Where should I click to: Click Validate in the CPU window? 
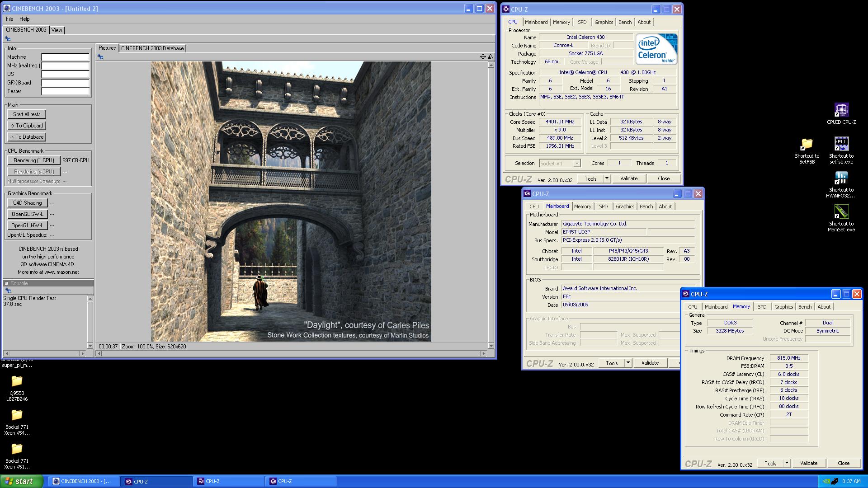(629, 178)
